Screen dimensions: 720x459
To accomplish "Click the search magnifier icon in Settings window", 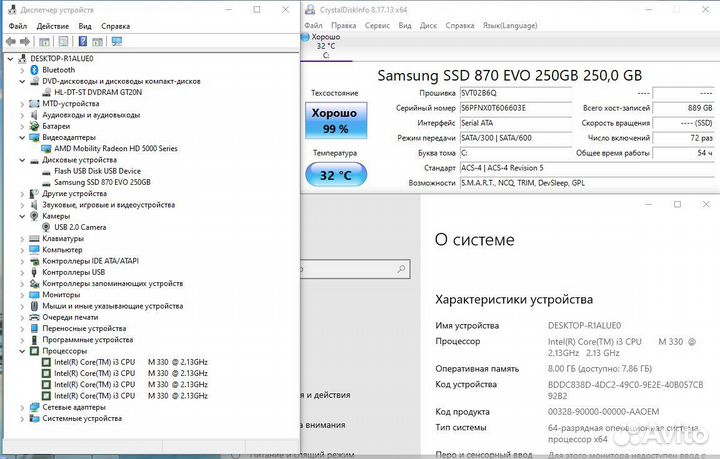I will coord(401,269).
